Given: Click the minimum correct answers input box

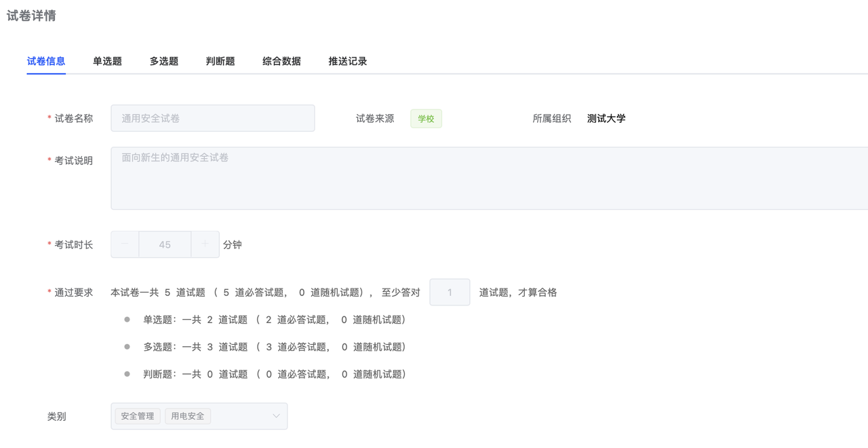Looking at the screenshot, I should tap(450, 293).
